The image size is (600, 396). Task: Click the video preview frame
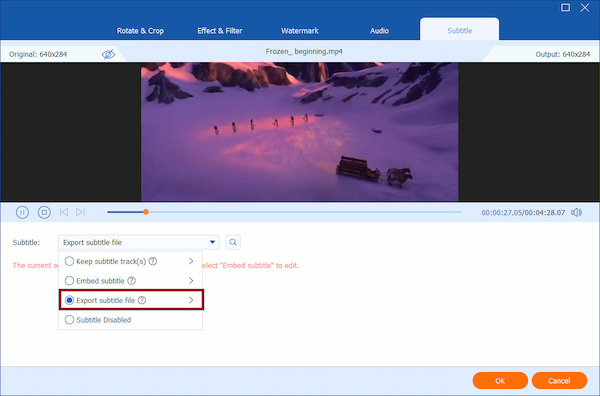coord(300,132)
